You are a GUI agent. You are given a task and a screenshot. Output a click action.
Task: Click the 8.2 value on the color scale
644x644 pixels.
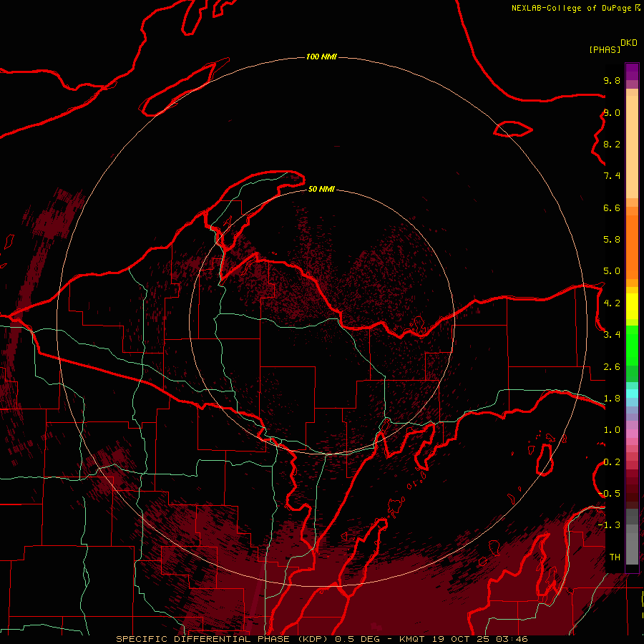(612, 144)
